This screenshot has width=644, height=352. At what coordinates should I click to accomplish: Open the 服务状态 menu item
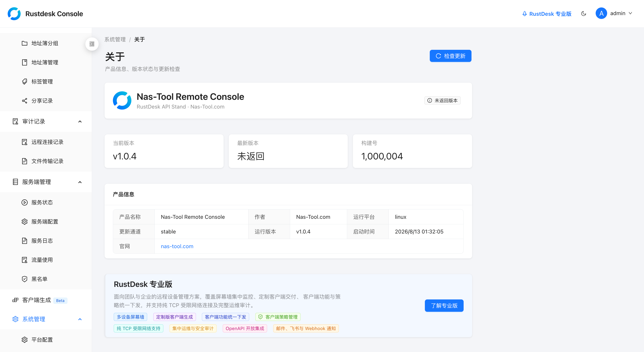[x=46, y=202]
